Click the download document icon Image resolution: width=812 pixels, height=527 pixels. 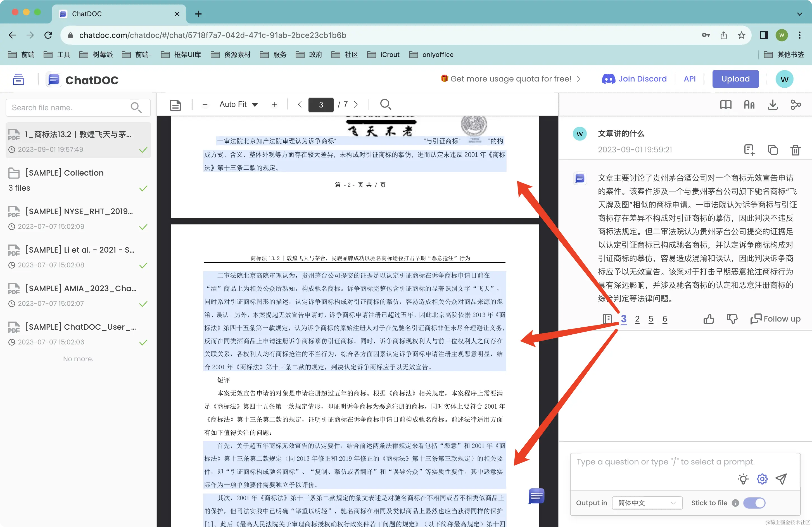click(x=772, y=105)
